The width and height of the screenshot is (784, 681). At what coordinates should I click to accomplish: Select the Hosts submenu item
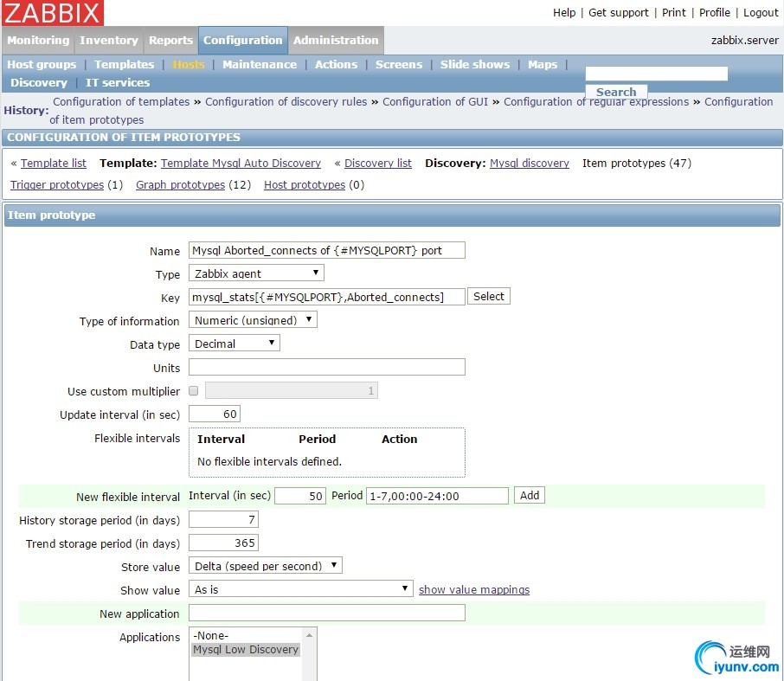(189, 65)
